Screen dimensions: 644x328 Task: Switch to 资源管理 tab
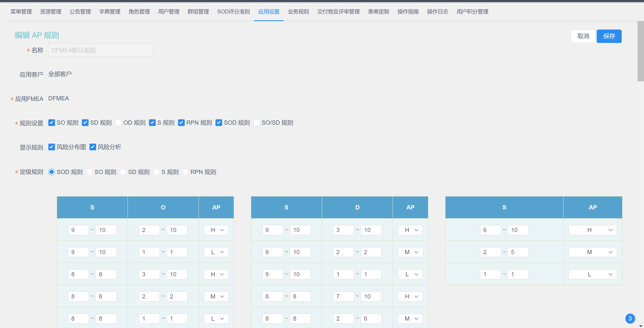[x=51, y=12]
